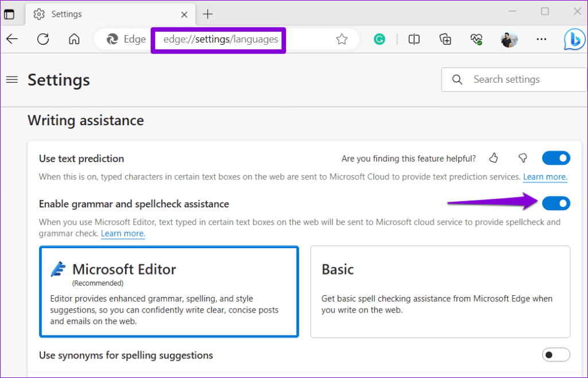Click the Settings tab gear icon

tap(38, 14)
